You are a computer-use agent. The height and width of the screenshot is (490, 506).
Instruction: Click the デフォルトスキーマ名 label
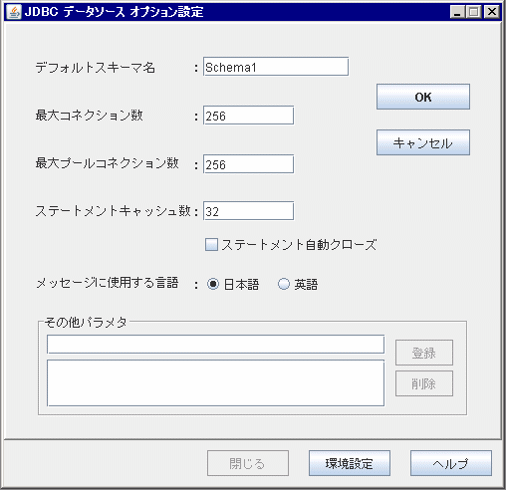coord(95,68)
